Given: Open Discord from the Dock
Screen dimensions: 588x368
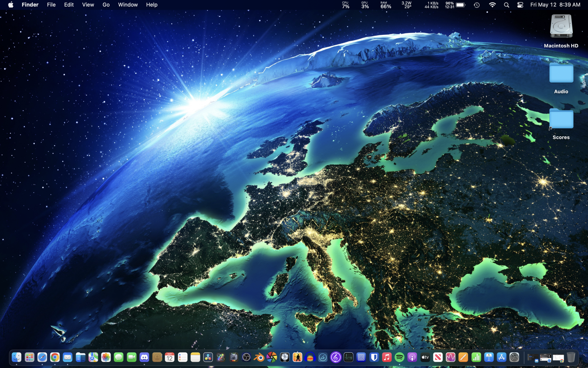Looking at the screenshot, I should coord(144,357).
